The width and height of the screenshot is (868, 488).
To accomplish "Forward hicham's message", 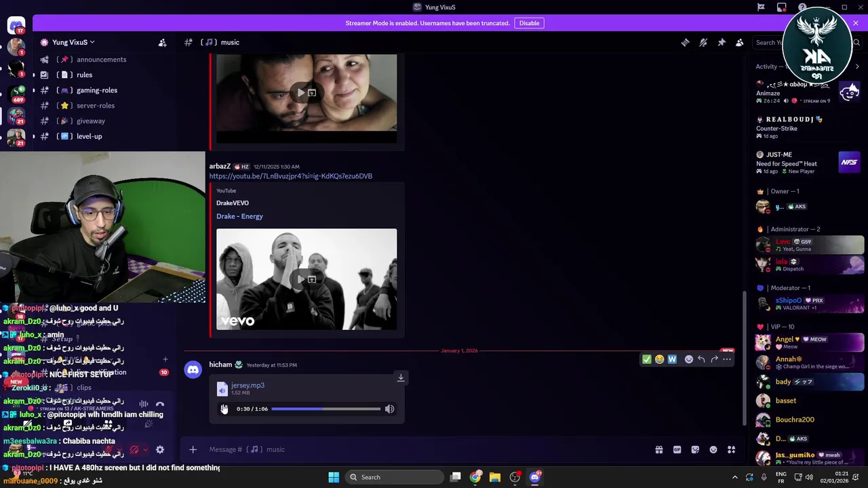I will click(x=714, y=359).
